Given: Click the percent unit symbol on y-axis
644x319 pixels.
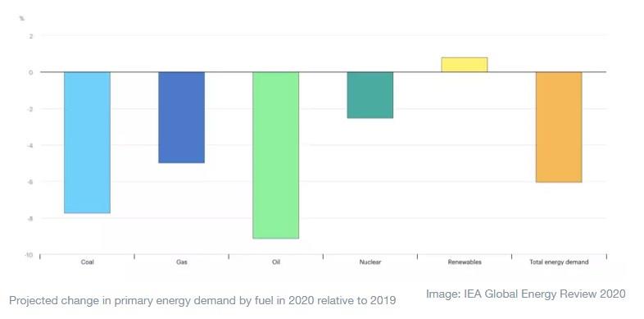Looking at the screenshot, I should tap(22, 19).
